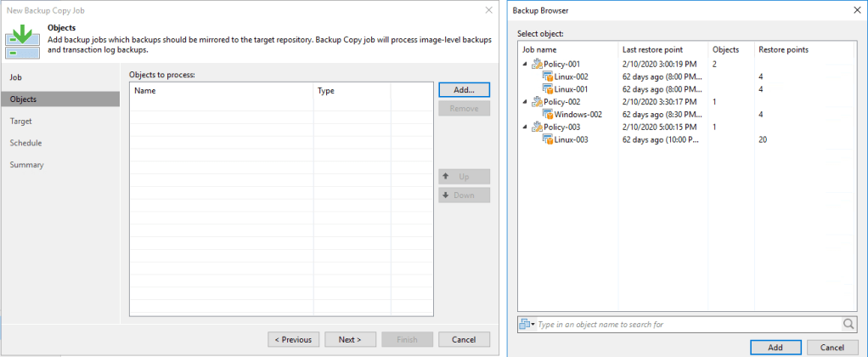Click the Windows-002 backup icon

click(548, 115)
